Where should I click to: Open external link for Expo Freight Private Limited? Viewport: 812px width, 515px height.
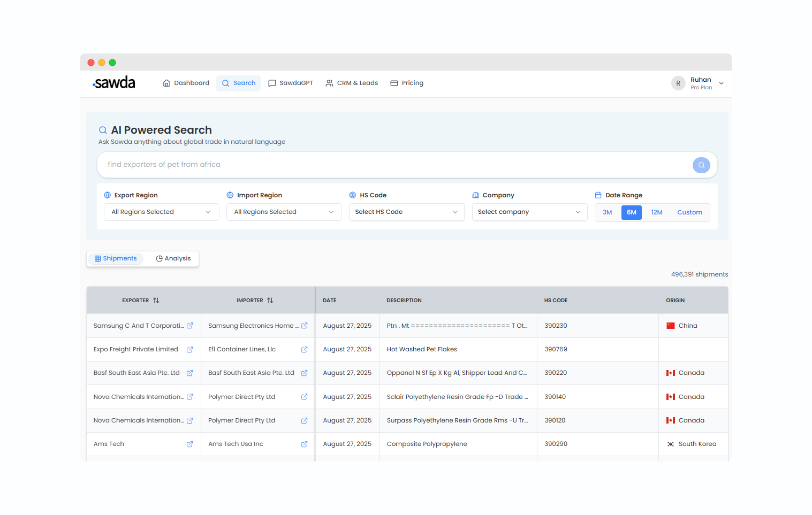point(189,349)
